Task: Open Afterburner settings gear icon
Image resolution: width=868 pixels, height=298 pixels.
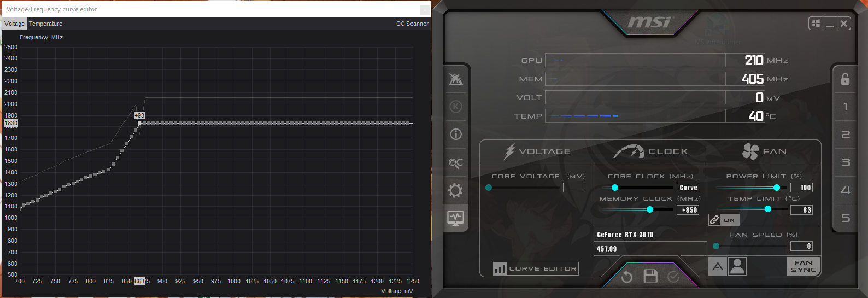Action: (456, 191)
